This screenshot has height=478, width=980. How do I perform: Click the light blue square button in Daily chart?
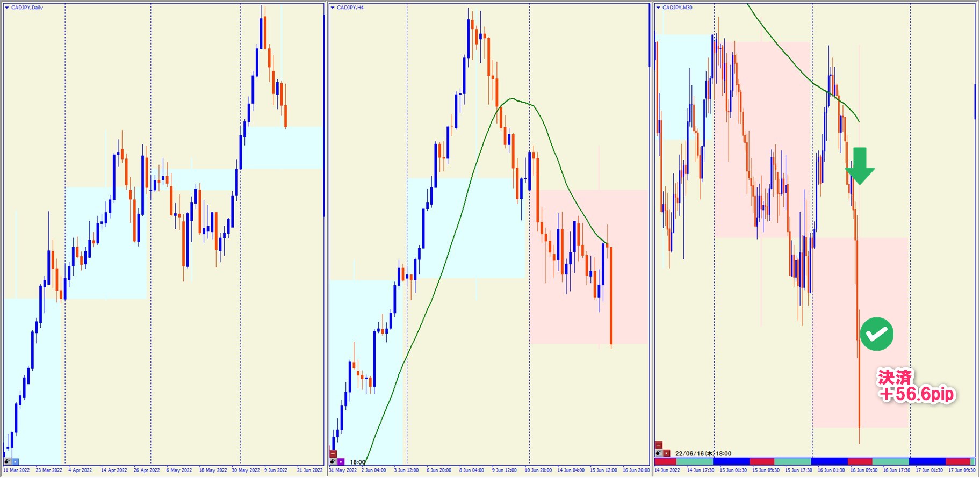click(16, 461)
